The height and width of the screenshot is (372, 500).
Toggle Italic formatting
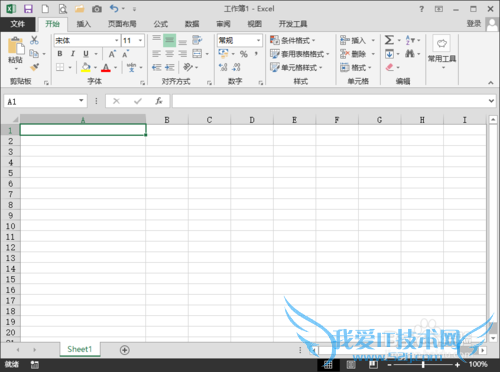click(x=73, y=54)
